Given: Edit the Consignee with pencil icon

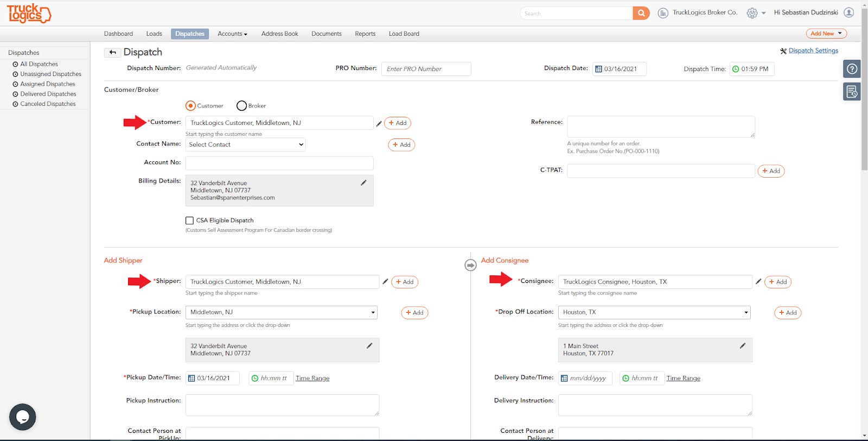Looking at the screenshot, I should (758, 281).
